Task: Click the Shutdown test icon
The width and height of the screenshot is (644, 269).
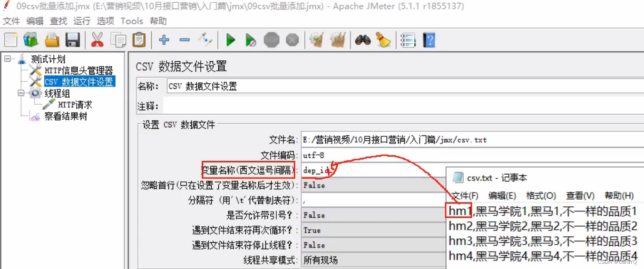Action: [x=293, y=40]
